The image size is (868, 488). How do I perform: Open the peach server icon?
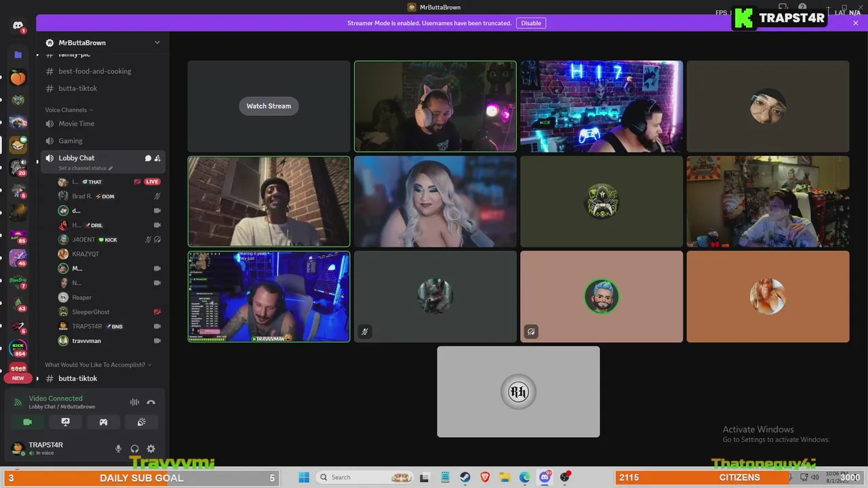(x=18, y=78)
